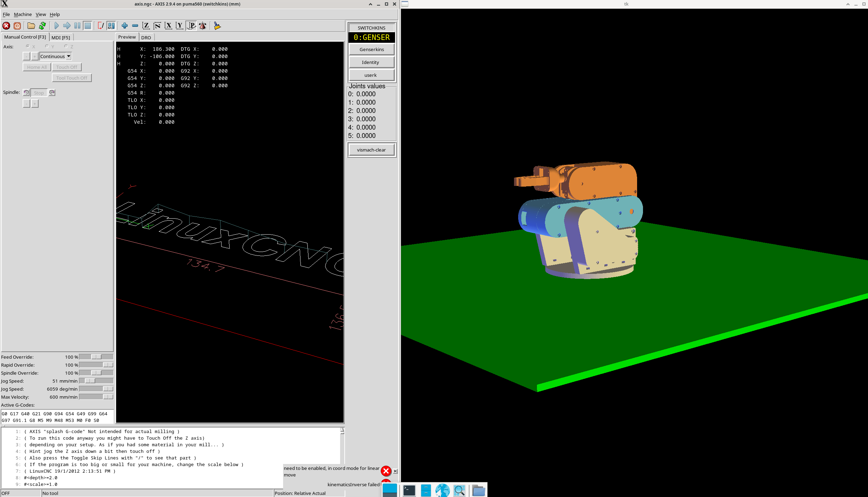The height and width of the screenshot is (497, 868).
Task: Zoom in the preview with plus icon
Action: click(124, 26)
